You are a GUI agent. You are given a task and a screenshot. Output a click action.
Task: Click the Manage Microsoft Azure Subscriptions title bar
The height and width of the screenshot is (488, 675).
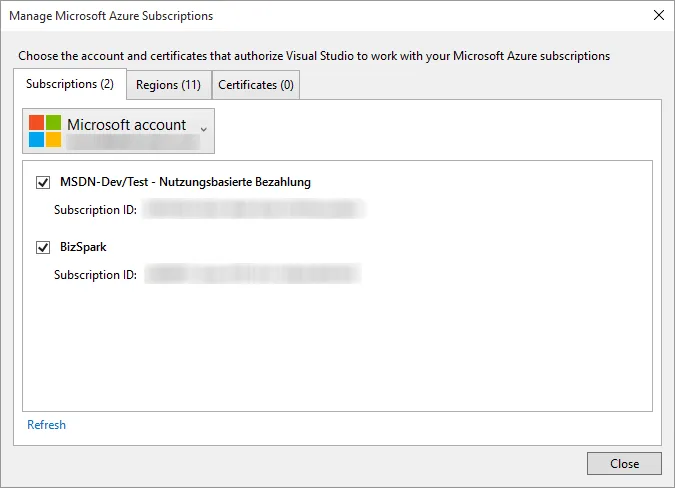pos(300,16)
